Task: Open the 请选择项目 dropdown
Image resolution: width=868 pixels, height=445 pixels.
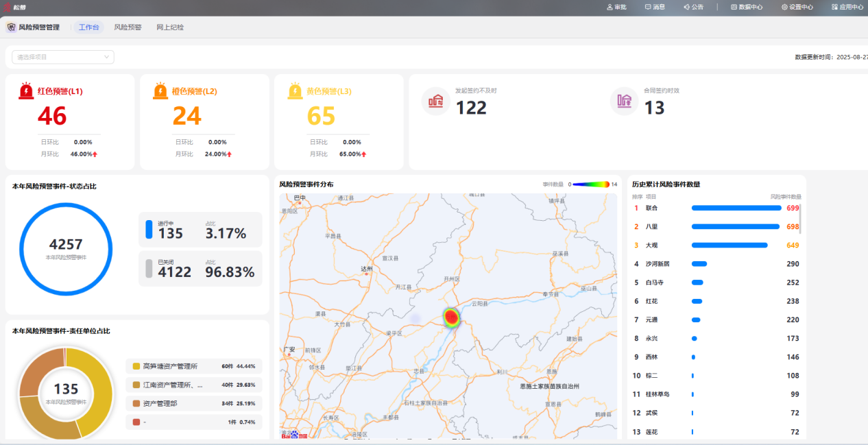Action: click(63, 57)
